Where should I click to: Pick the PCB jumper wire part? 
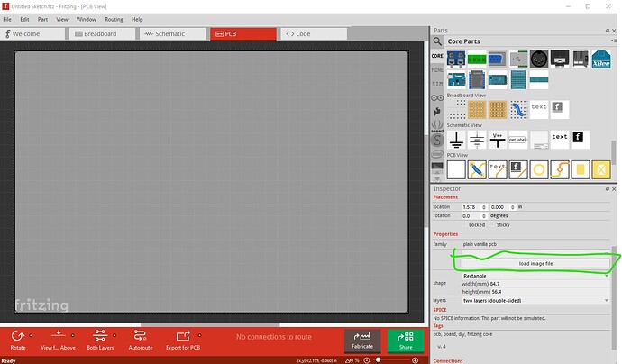tap(477, 169)
